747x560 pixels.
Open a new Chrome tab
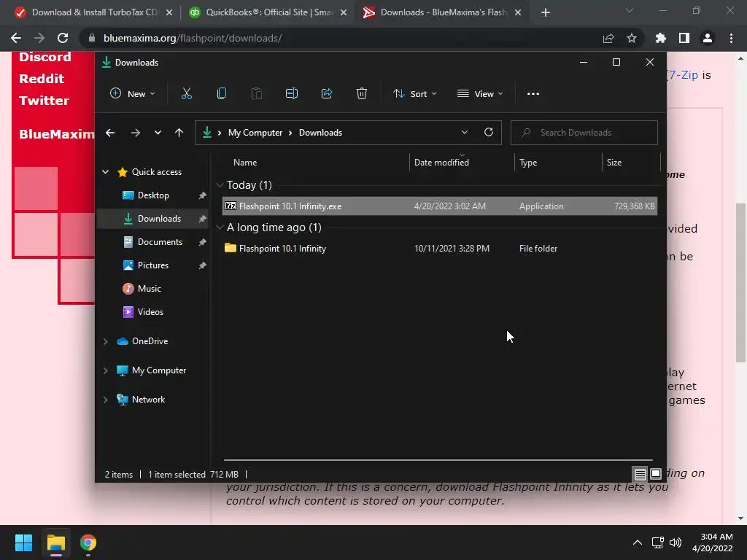pos(546,12)
